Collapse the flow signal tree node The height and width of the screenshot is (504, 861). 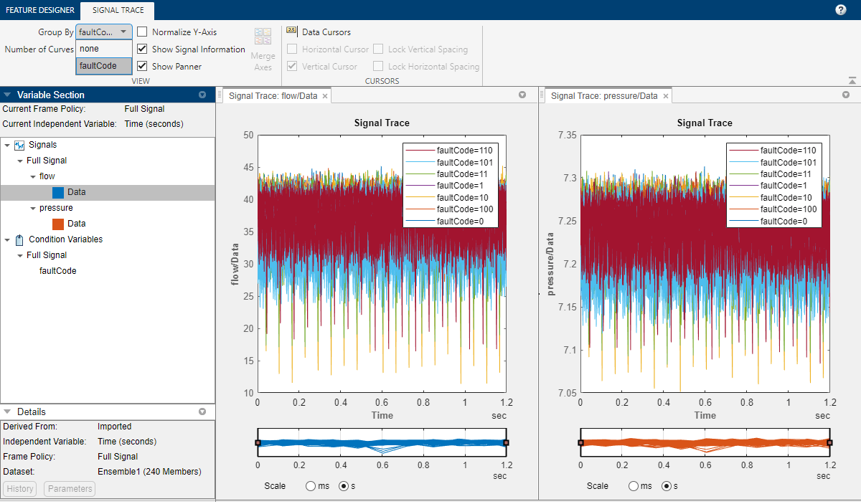(x=33, y=176)
